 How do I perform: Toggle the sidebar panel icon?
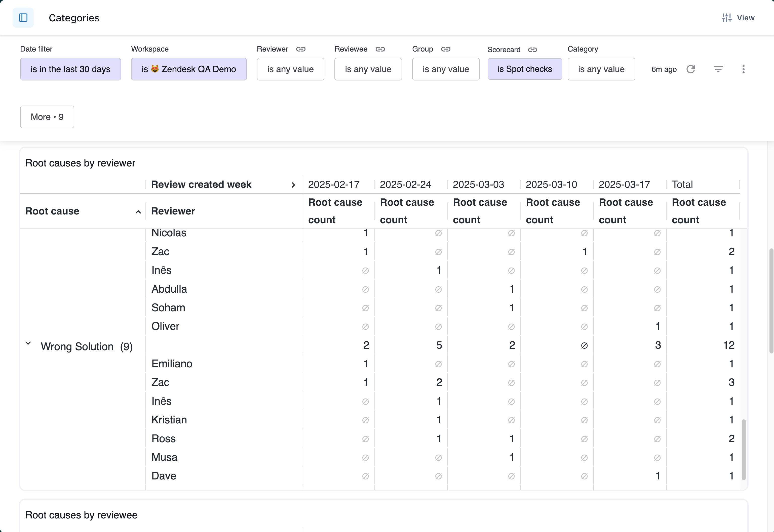click(23, 18)
